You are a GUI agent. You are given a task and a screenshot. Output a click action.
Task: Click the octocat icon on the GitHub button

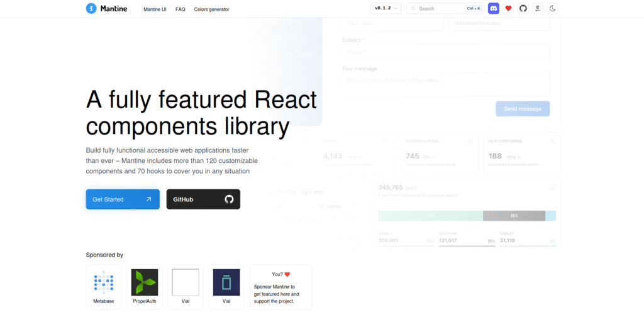point(229,199)
